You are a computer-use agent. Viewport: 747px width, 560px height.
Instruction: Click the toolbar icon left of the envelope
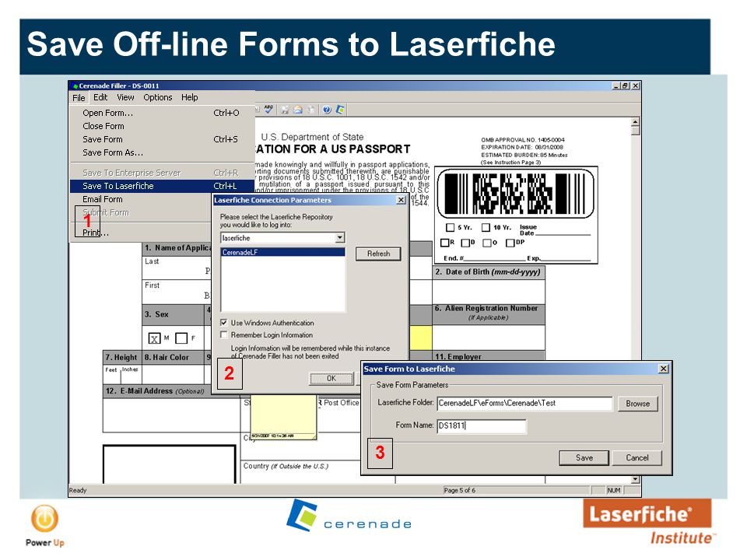[285, 110]
